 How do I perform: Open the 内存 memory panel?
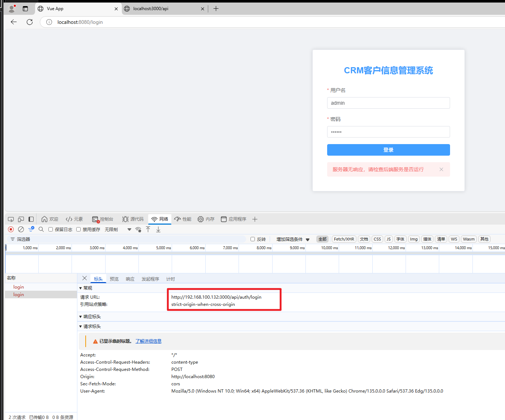coord(206,219)
